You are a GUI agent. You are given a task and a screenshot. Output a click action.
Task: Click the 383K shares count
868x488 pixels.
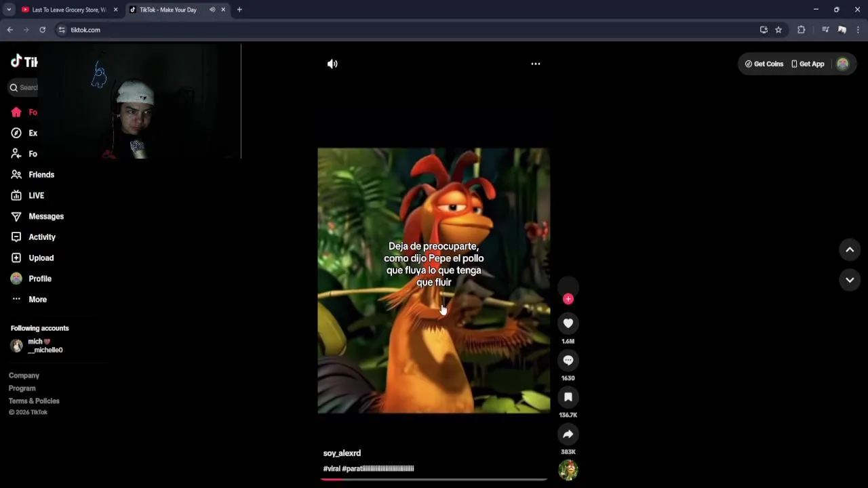[568, 452]
